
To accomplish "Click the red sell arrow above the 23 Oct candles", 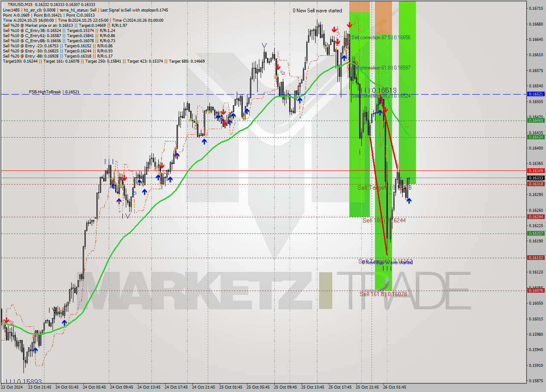I will coord(6,320).
